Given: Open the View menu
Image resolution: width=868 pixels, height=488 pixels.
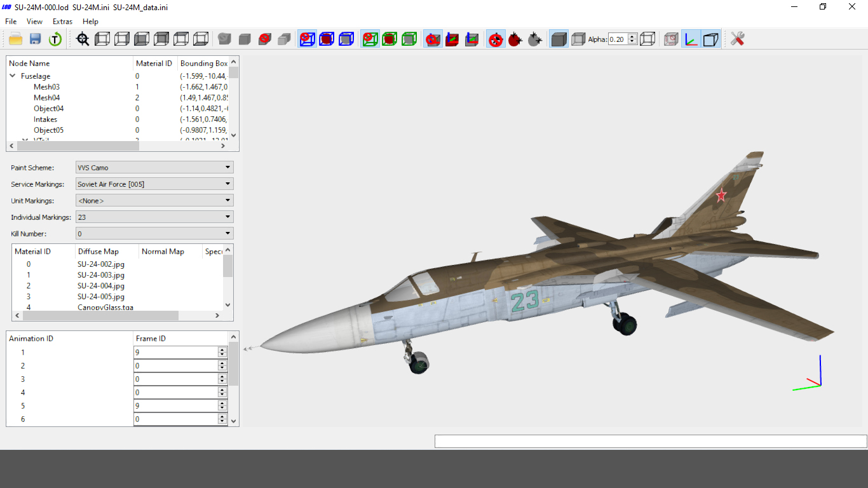Looking at the screenshot, I should [x=34, y=22].
